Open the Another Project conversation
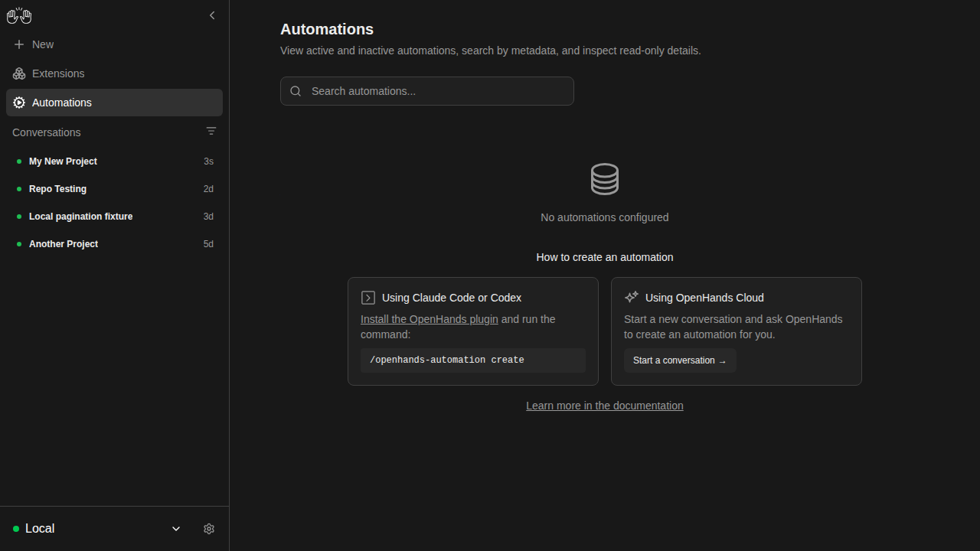 (114, 244)
